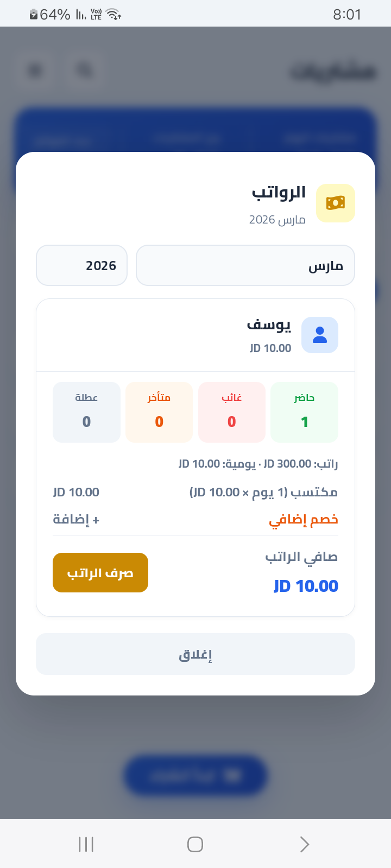This screenshot has height=868, width=391.
Task: Tap the Android recent apps icon
Action: click(86, 844)
